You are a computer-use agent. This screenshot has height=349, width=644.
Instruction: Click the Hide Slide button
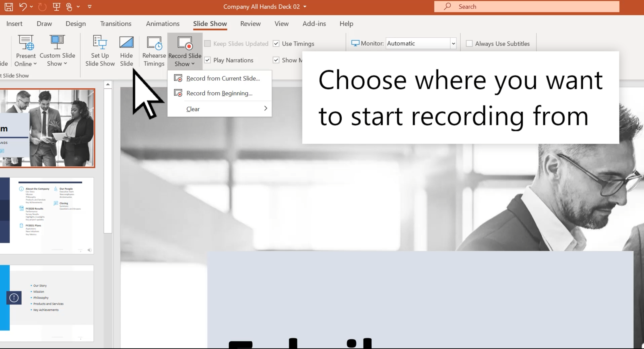127,51
